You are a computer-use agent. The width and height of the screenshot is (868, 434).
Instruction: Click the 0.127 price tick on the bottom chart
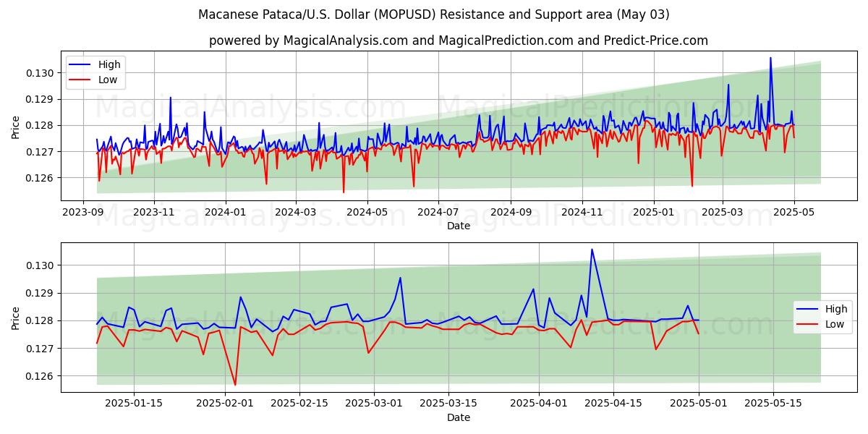click(41, 348)
